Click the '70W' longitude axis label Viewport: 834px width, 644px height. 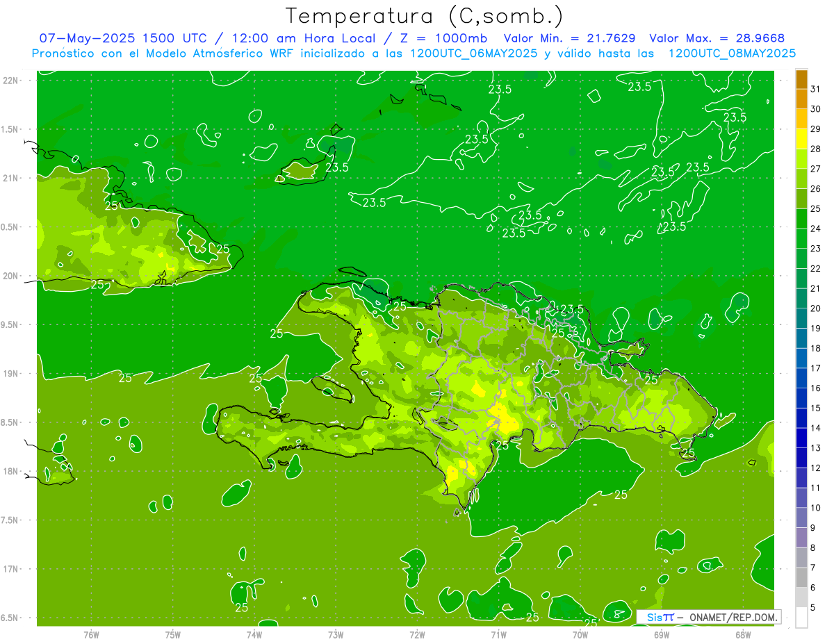[x=580, y=635]
